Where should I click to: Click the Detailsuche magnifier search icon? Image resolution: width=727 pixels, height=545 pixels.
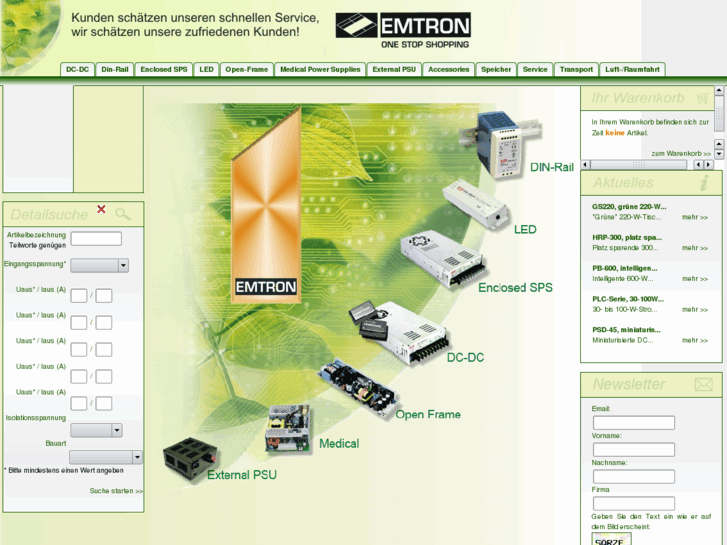coord(123,214)
